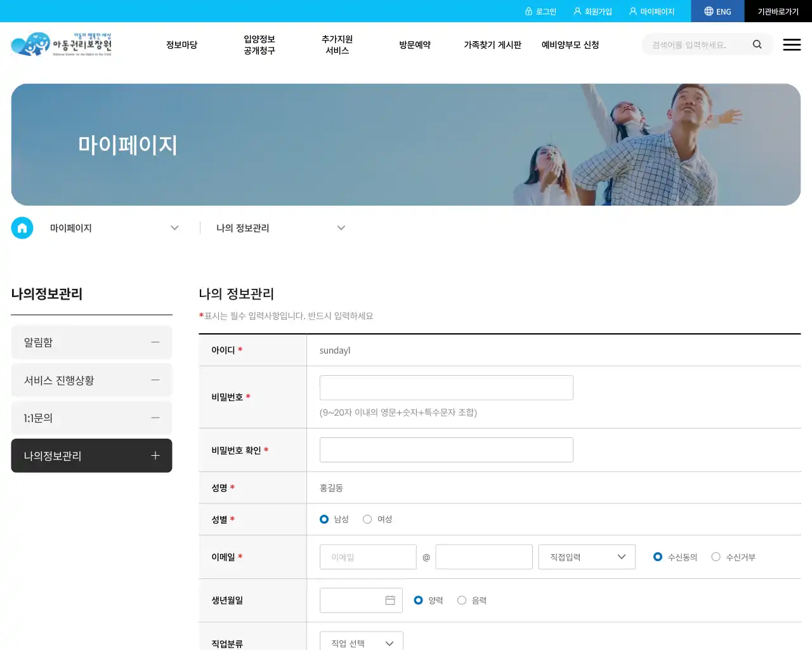The width and height of the screenshot is (812, 650).
Task: Open the 정보마당 navigation menu
Action: (181, 44)
